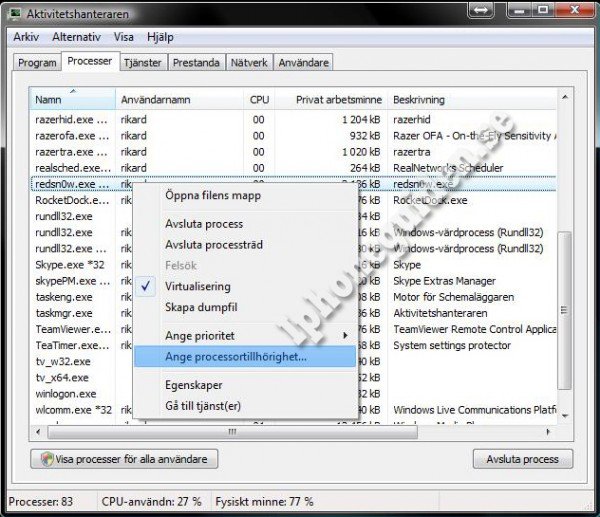Click the Task Manager title bar icon

click(x=15, y=13)
